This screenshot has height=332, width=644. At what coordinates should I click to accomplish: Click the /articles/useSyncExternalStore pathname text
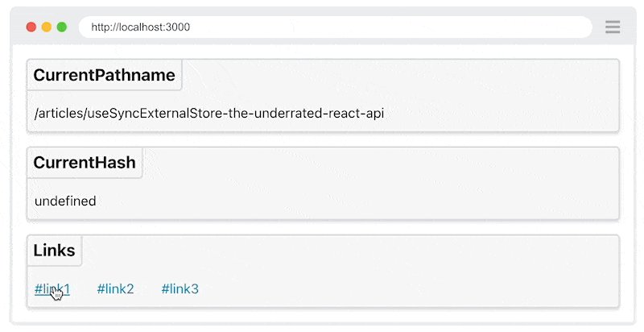(x=209, y=113)
